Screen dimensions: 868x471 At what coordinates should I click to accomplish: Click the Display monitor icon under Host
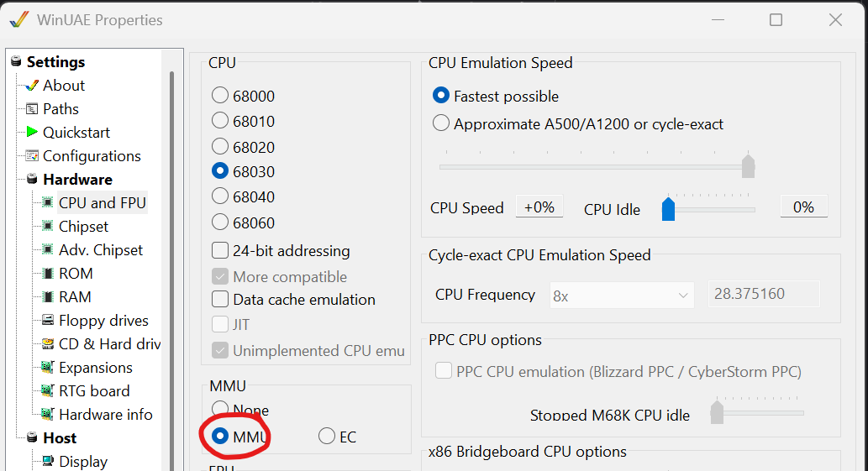pos(48,461)
